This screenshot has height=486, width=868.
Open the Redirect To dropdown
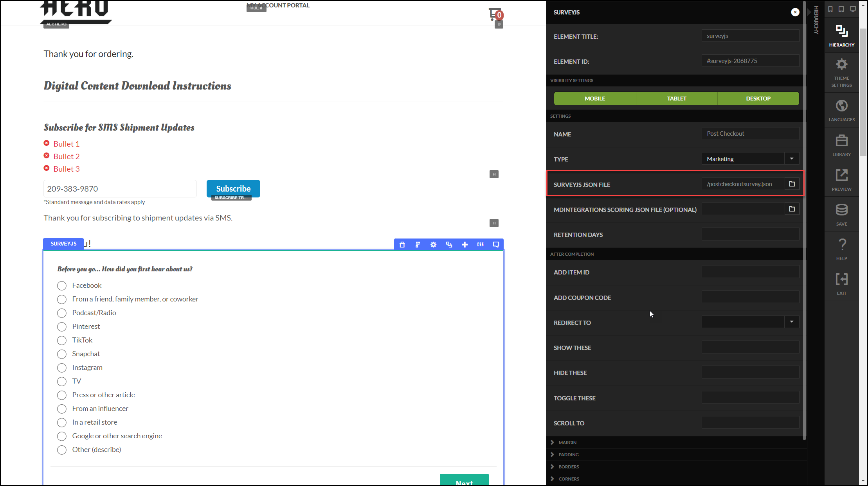click(x=750, y=322)
